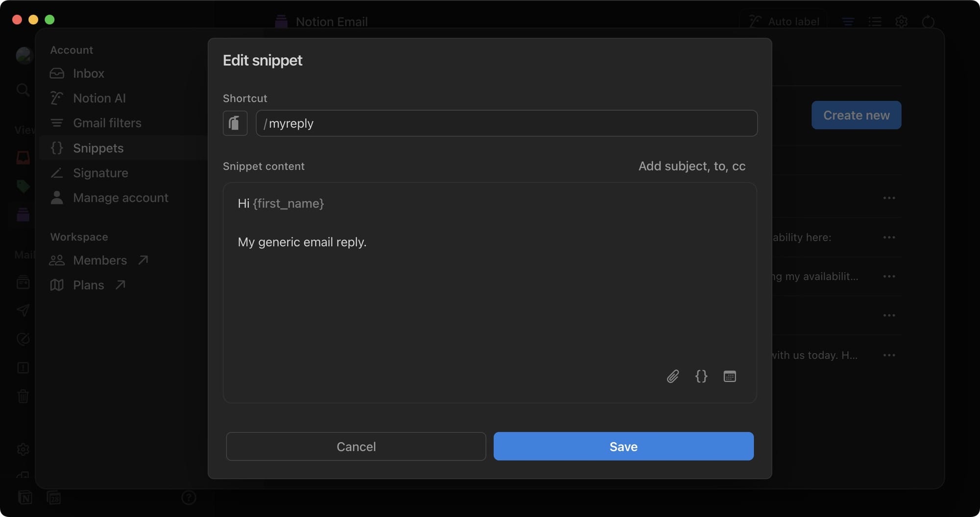The height and width of the screenshot is (517, 980).
Task: Open the more menu for the 'my availabilit...' snippet
Action: (889, 277)
